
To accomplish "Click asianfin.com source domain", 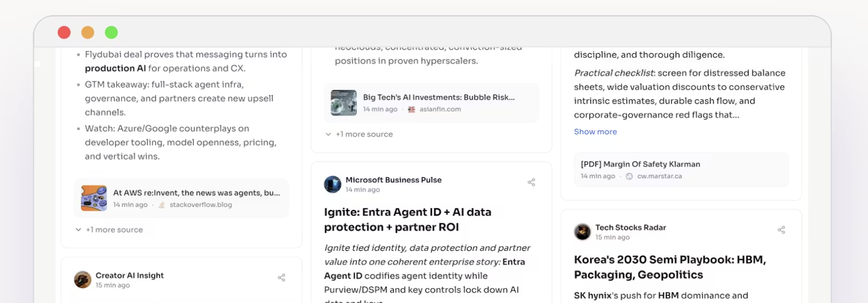I will pyautogui.click(x=440, y=110).
